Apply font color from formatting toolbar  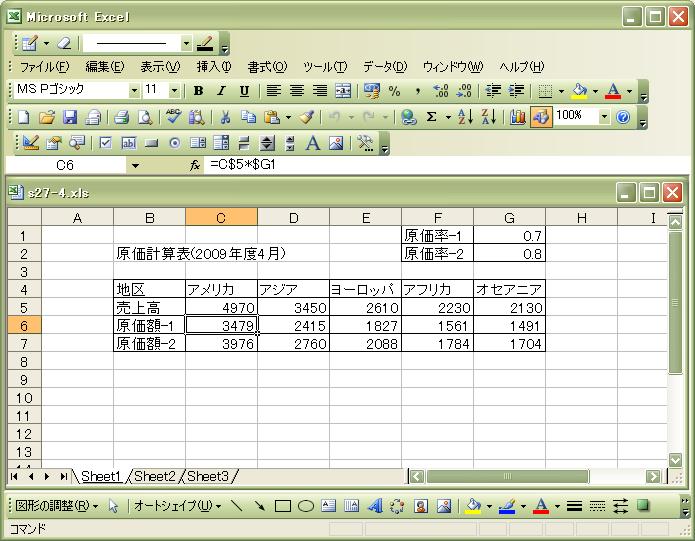tap(613, 91)
